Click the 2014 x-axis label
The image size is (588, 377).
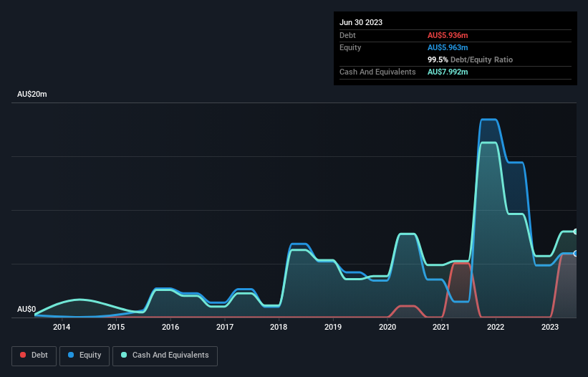pos(62,327)
